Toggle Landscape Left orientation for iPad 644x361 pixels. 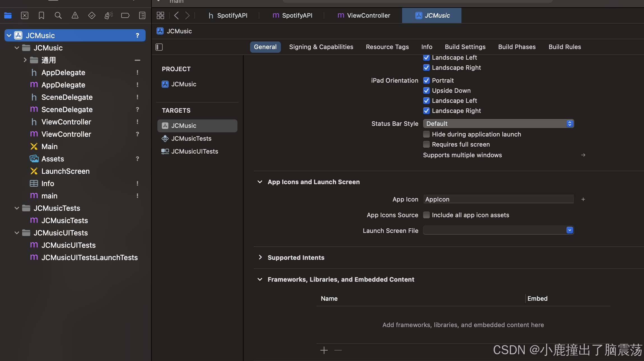(426, 101)
